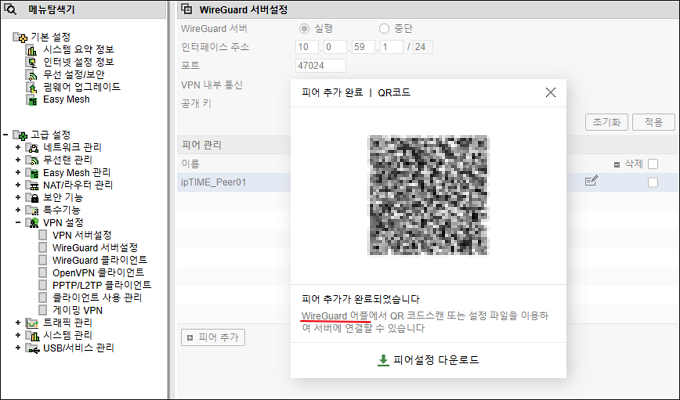
Task: Click the Easy Mesh 관리 icon
Action: click(x=32, y=173)
